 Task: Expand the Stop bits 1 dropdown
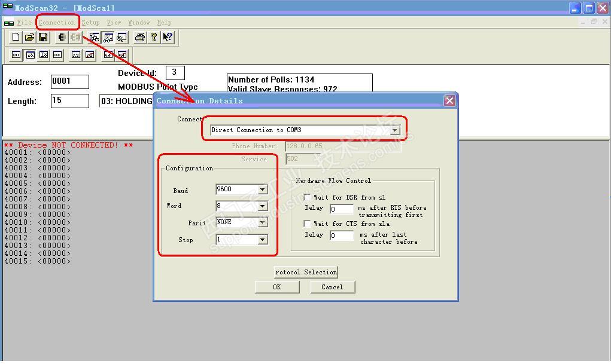(263, 240)
